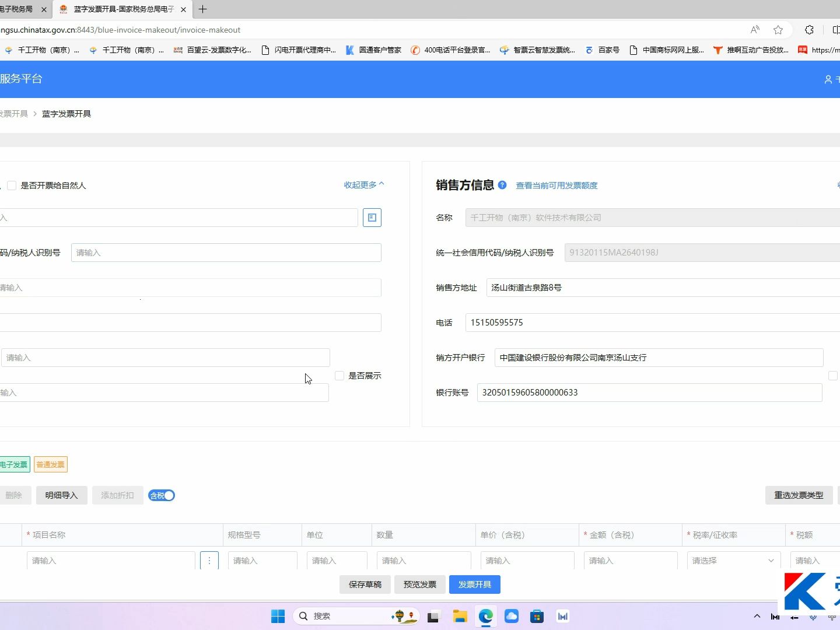
Task: Click the 重选发票类型 button
Action: [x=799, y=495]
